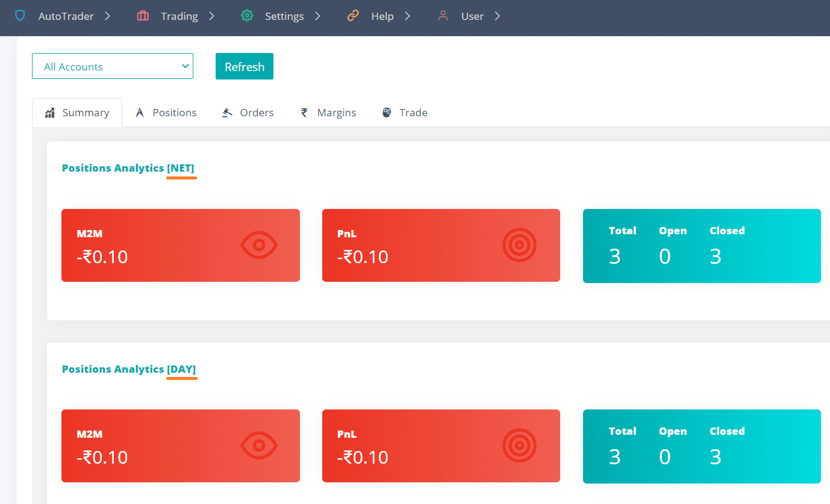
Task: Click the Trading briefcase icon
Action: pos(143,16)
